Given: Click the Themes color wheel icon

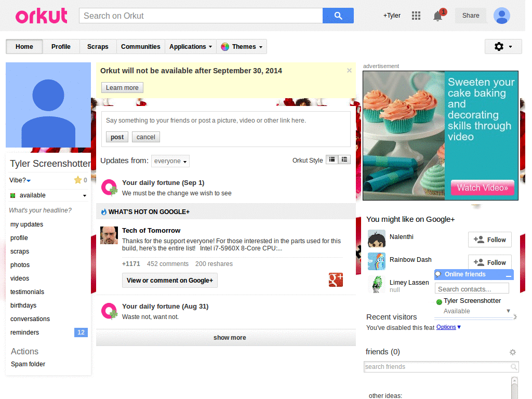Looking at the screenshot, I should pos(225,47).
